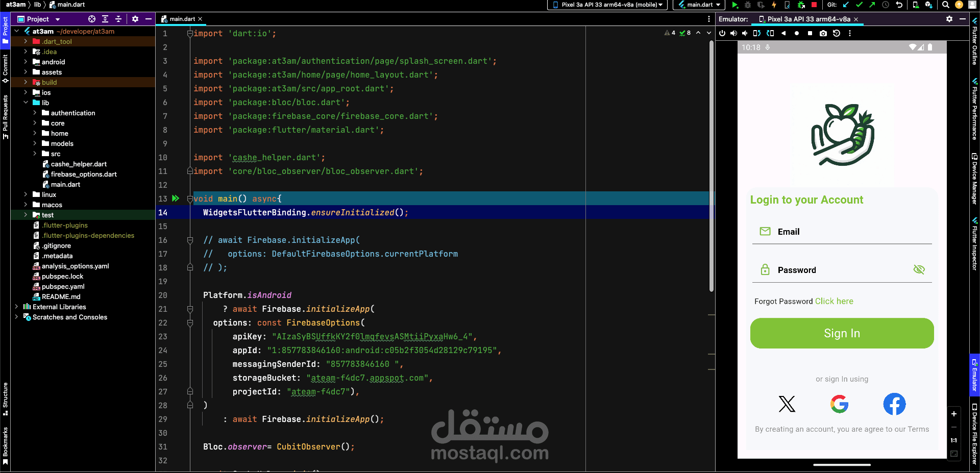980x473 pixels.
Task: Rotate emulator left icon
Action: tap(757, 33)
